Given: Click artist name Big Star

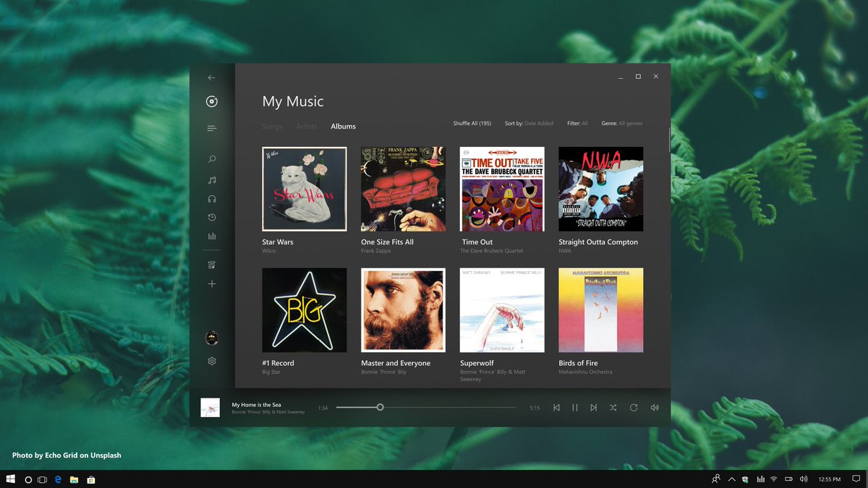Looking at the screenshot, I should point(271,372).
